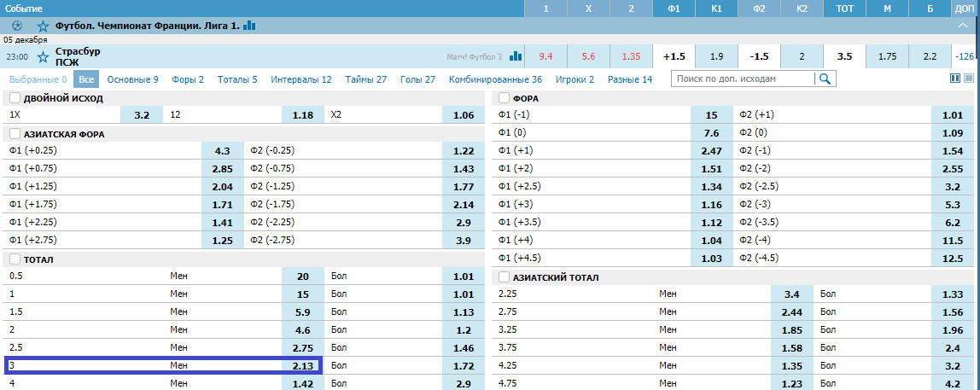Open the Комбинированные 36 tab
This screenshot has height=390, width=980.
coord(495,79)
